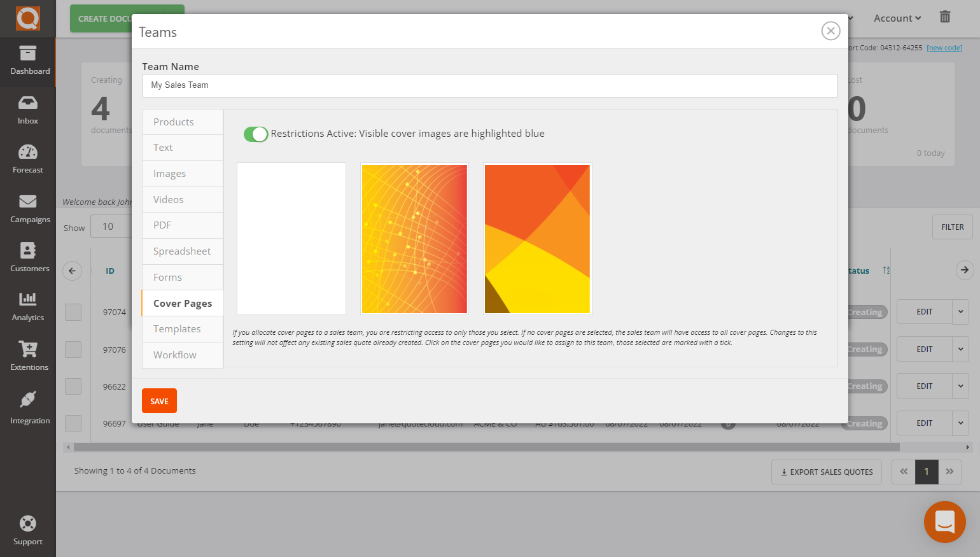Screen dimensions: 980x557
Task: Select the Inbox sidebar icon
Action: click(28, 109)
